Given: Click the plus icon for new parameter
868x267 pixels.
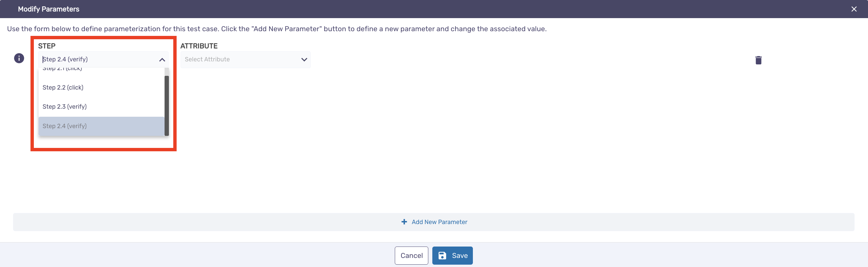Looking at the screenshot, I should coord(404,222).
